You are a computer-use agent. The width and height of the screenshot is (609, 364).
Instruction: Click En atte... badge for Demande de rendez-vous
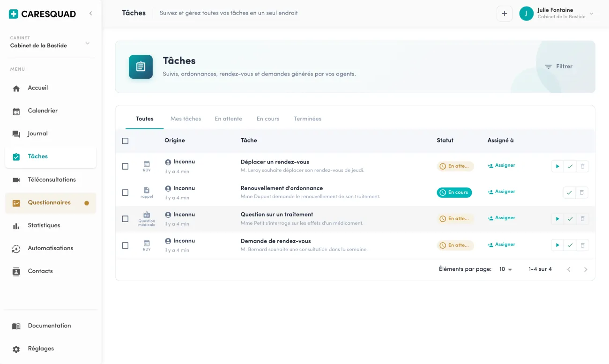455,245
